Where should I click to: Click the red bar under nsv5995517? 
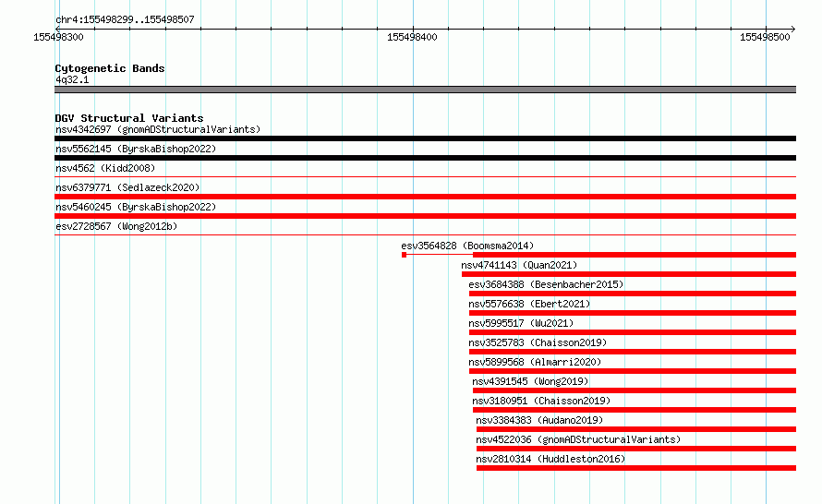pos(633,332)
